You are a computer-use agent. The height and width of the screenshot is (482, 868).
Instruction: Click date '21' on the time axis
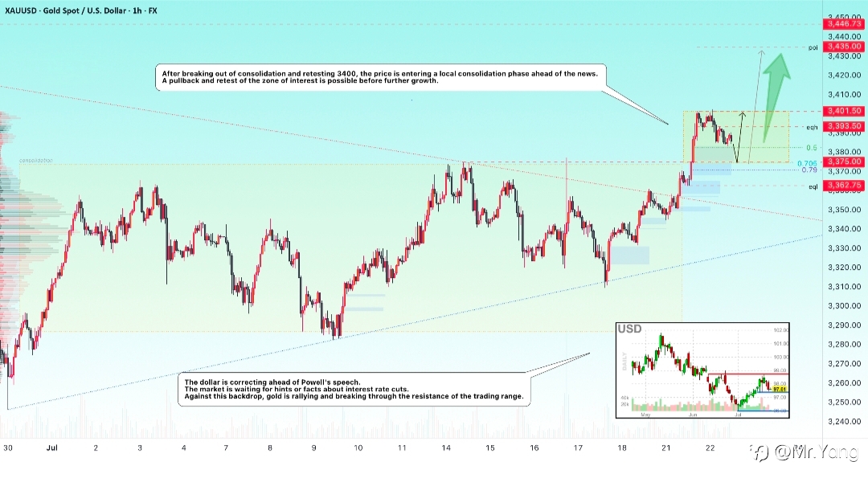click(x=665, y=447)
